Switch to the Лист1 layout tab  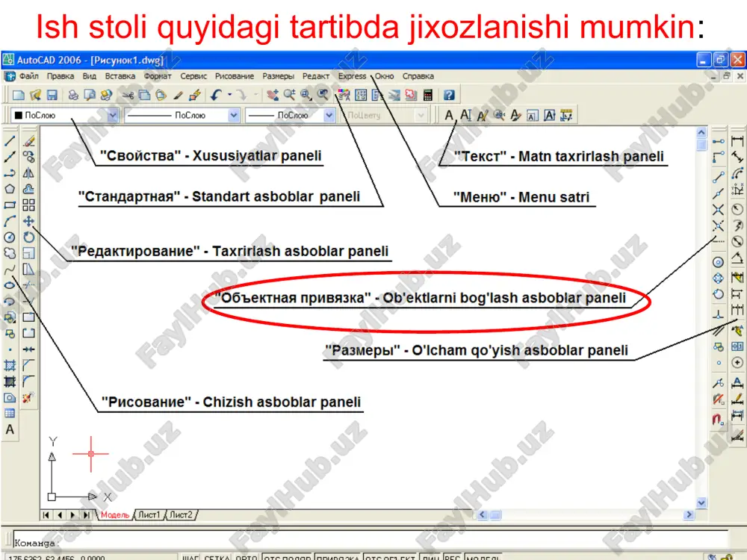[x=149, y=514]
